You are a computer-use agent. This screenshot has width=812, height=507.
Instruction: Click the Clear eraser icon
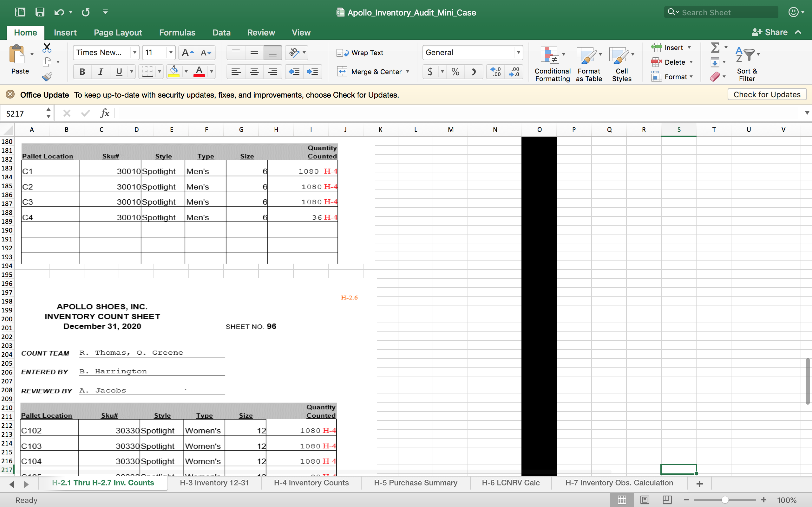714,77
